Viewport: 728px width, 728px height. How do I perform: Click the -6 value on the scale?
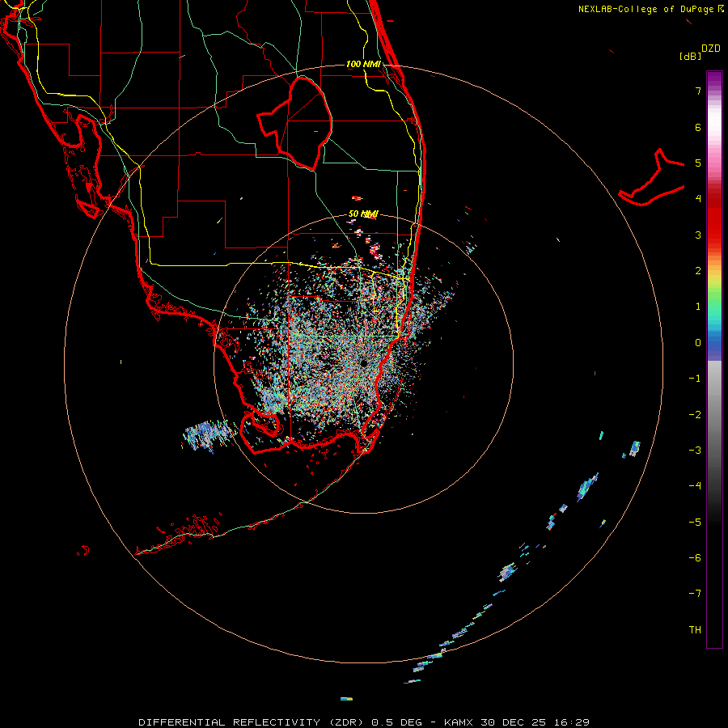point(695,558)
